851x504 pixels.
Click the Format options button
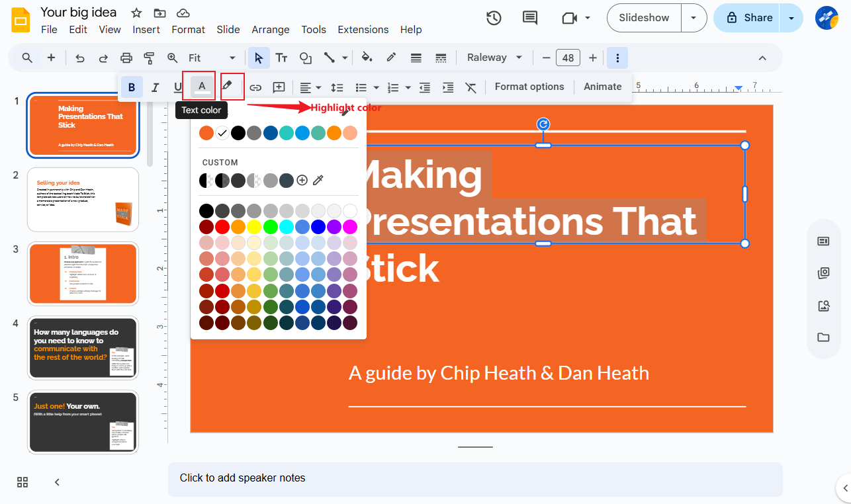tap(529, 87)
